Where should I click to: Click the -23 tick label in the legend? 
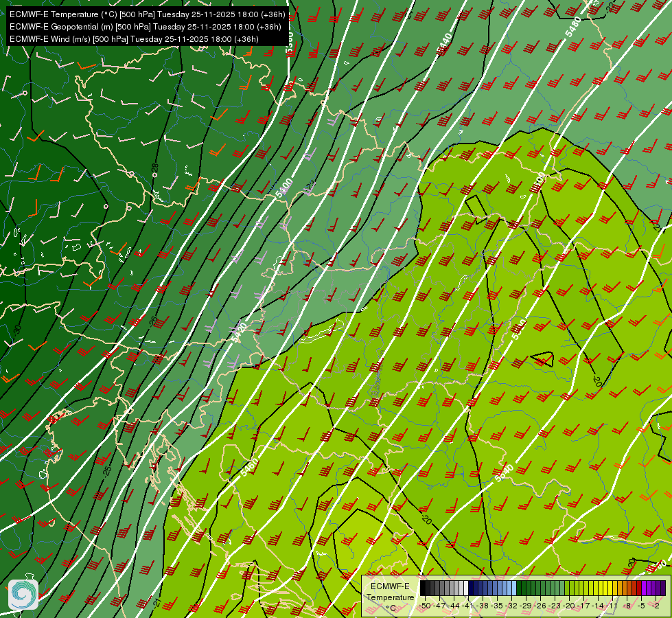coord(555,606)
